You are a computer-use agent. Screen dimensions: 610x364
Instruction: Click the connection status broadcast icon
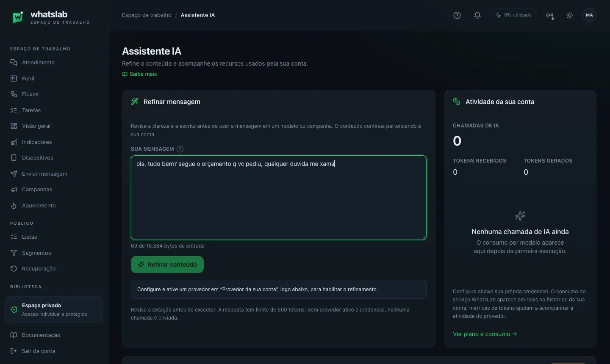[x=550, y=15]
